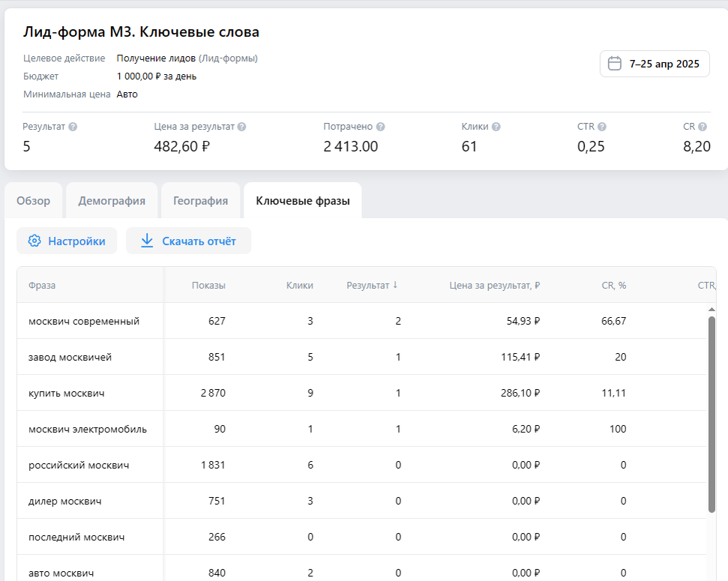Click the 54,93 ₽ price cell
The image size is (728, 581).
pyautogui.click(x=523, y=321)
